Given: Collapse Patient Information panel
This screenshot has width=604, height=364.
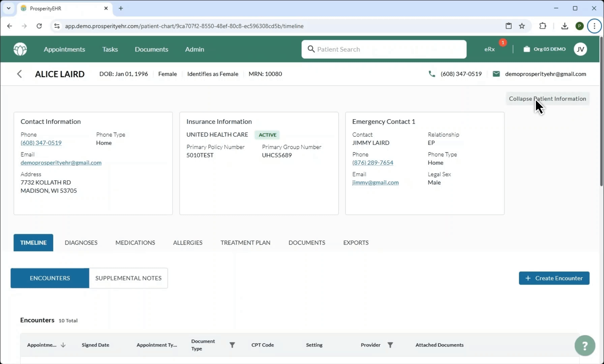Looking at the screenshot, I should coord(547,99).
